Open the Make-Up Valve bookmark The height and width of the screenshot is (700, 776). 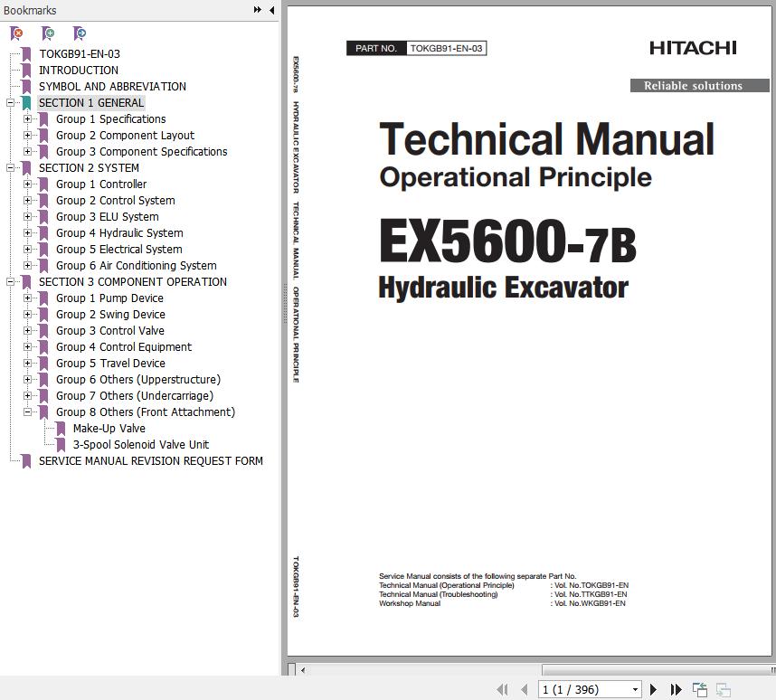click(x=109, y=429)
